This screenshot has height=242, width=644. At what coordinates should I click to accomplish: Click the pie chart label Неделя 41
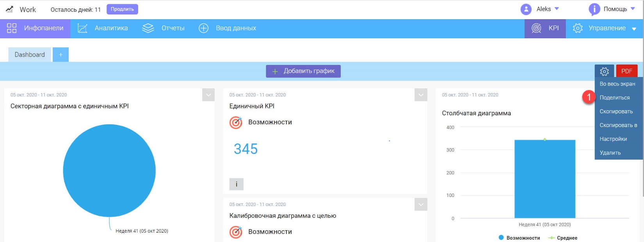pyautogui.click(x=142, y=231)
